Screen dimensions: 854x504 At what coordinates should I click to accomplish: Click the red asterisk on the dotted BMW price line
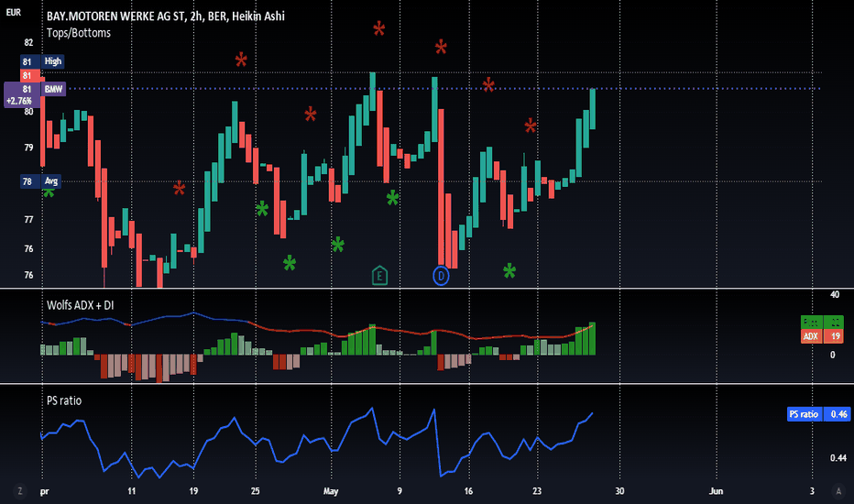(x=488, y=85)
